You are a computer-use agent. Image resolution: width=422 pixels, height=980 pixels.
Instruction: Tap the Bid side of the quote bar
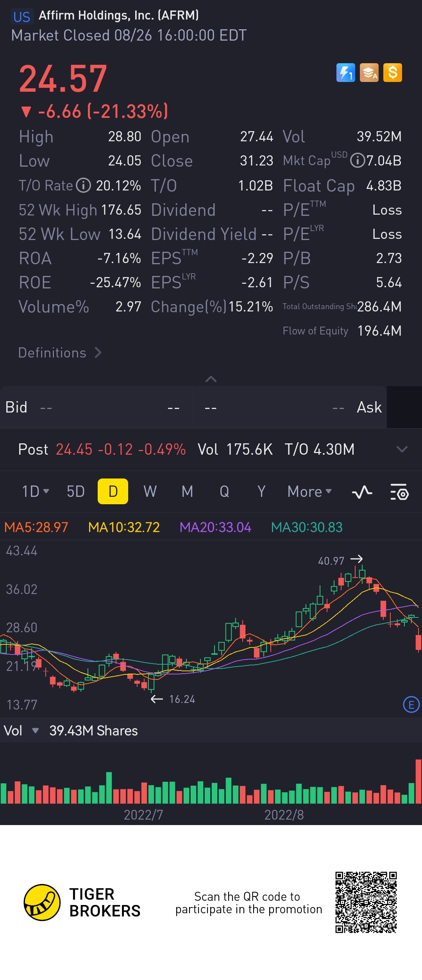point(96,407)
